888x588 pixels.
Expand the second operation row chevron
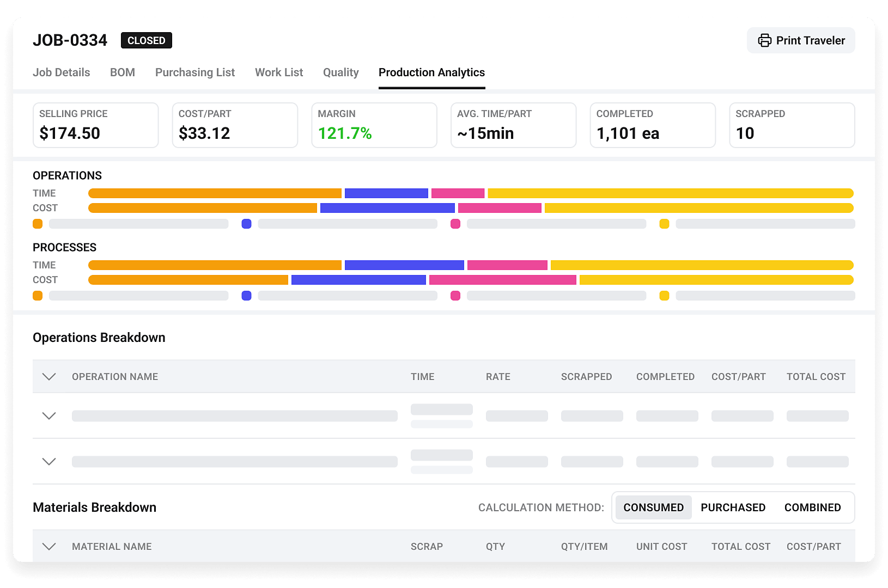coord(49,462)
